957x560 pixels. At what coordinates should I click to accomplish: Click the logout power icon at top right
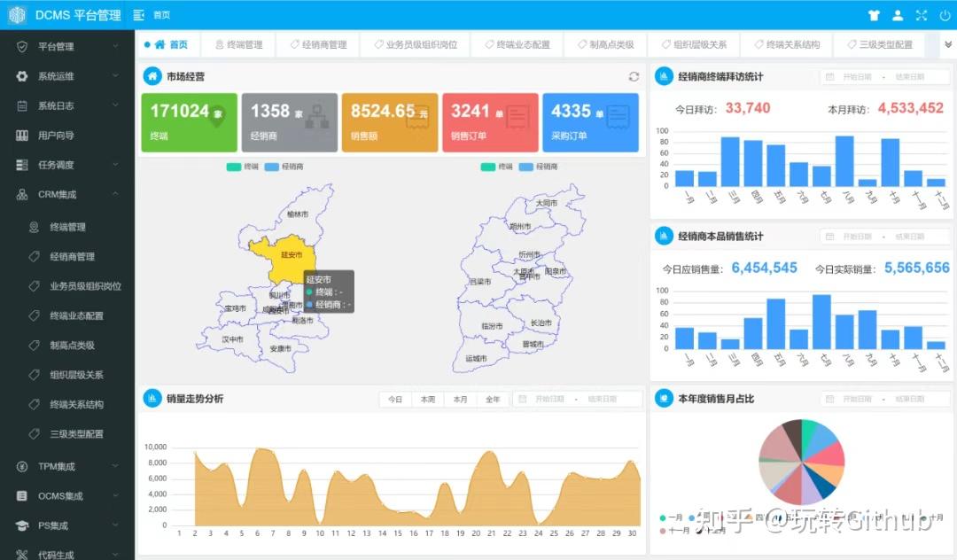click(944, 14)
